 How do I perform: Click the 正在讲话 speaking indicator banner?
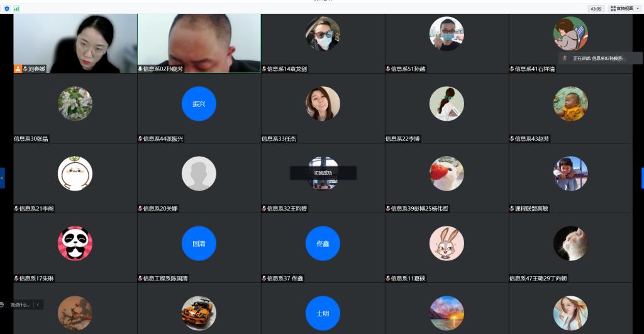601,58
